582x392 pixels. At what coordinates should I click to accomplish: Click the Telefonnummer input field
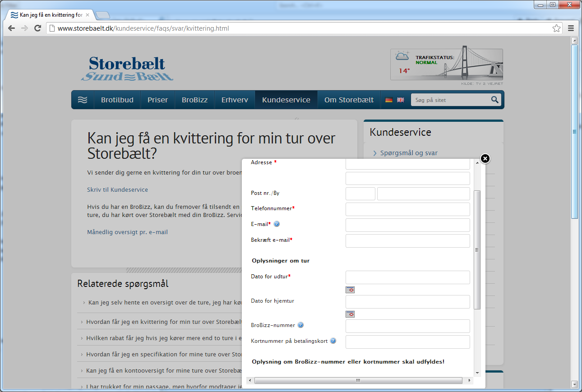407,209
